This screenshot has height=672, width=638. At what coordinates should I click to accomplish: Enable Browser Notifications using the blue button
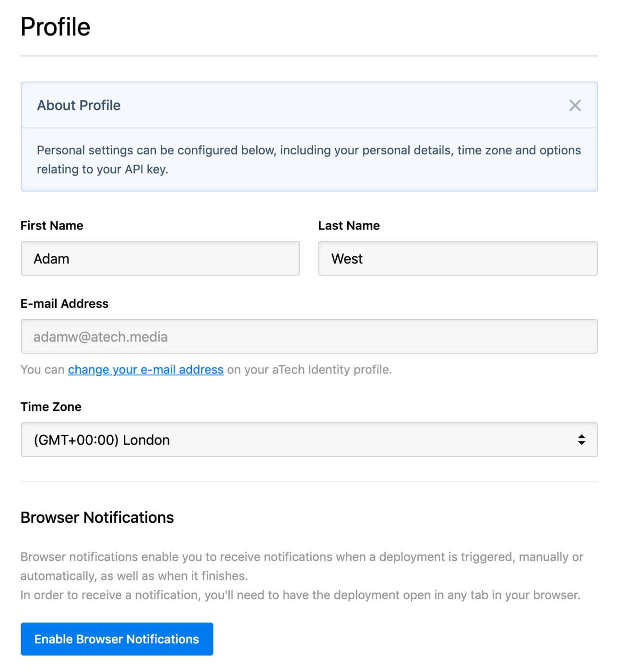(117, 639)
